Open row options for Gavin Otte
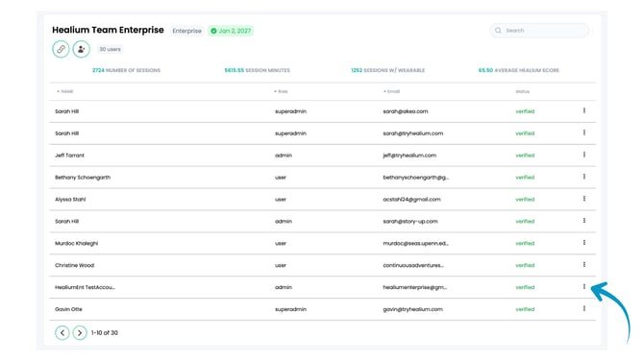This screenshot has height=361, width=644. click(x=584, y=308)
